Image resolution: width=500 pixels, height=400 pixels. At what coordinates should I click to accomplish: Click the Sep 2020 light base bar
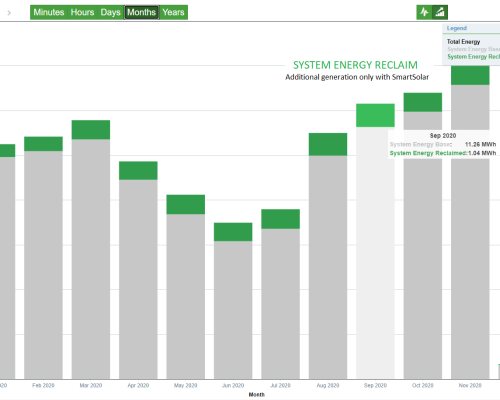[375, 253]
